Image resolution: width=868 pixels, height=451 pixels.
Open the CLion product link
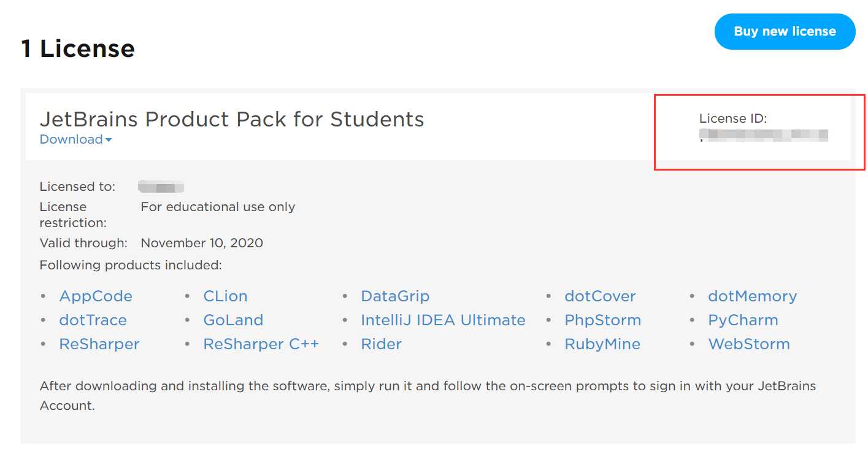pos(225,296)
